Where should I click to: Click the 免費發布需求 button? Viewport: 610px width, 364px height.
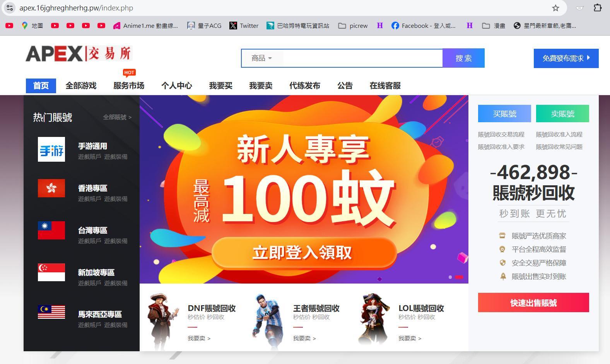[x=566, y=58]
